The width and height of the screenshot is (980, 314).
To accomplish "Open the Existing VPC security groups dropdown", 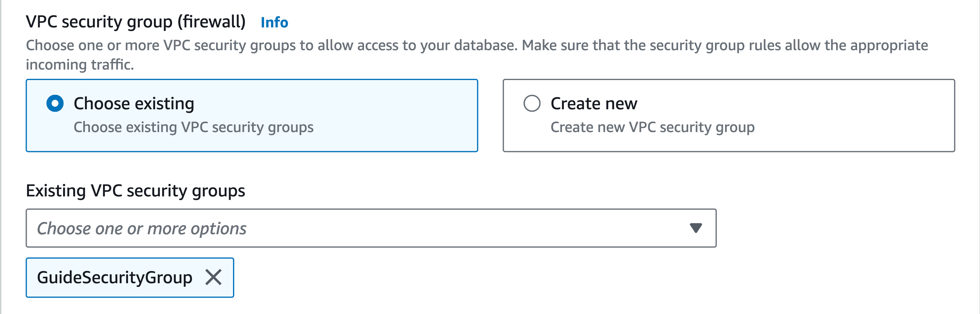I will click(371, 228).
